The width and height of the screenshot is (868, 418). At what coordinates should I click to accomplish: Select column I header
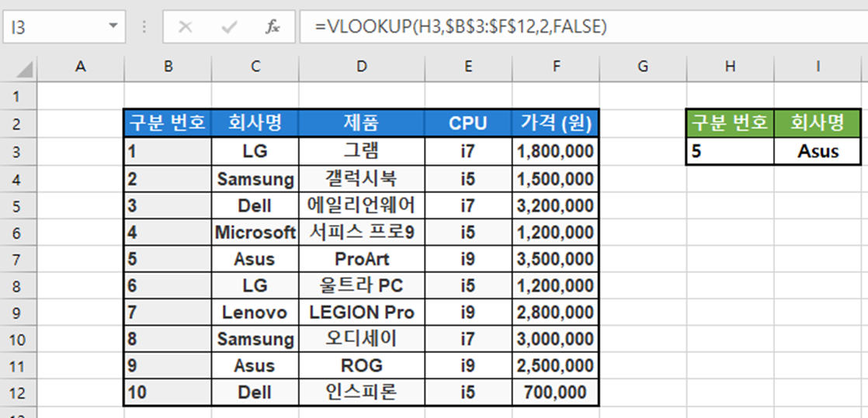point(818,67)
